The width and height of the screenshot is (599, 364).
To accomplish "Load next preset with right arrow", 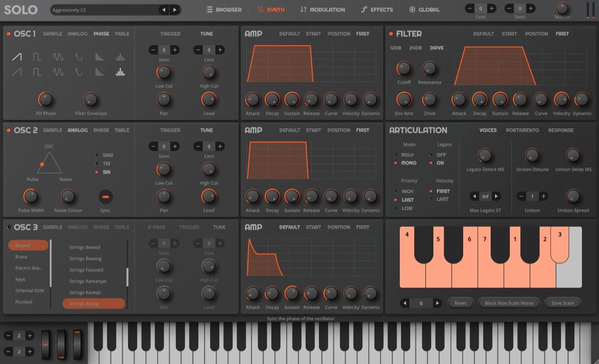I will coord(175,10).
